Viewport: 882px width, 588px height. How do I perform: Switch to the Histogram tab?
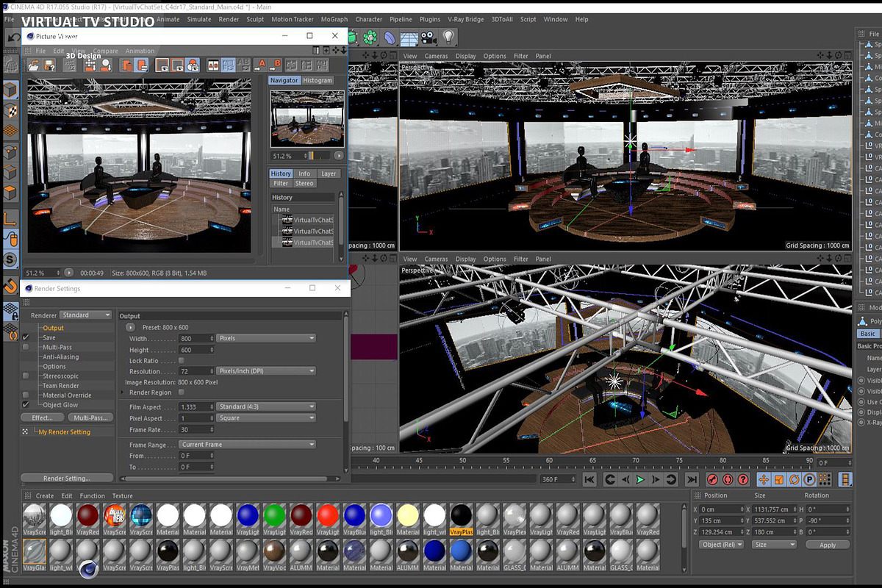pos(318,79)
